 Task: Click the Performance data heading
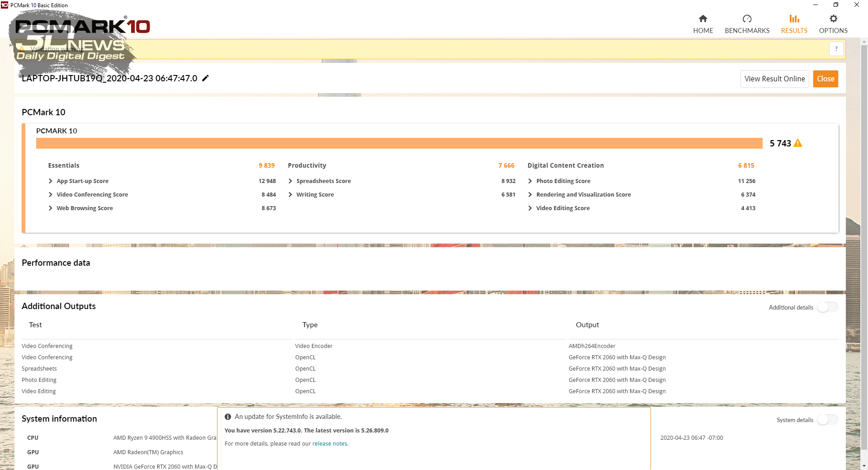56,263
